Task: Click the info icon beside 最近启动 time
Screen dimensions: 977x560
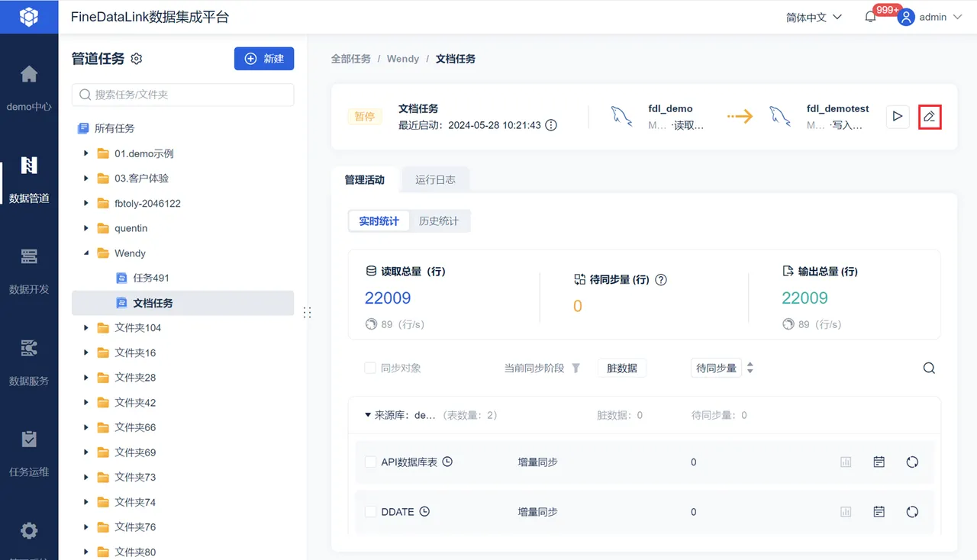Action: (550, 125)
